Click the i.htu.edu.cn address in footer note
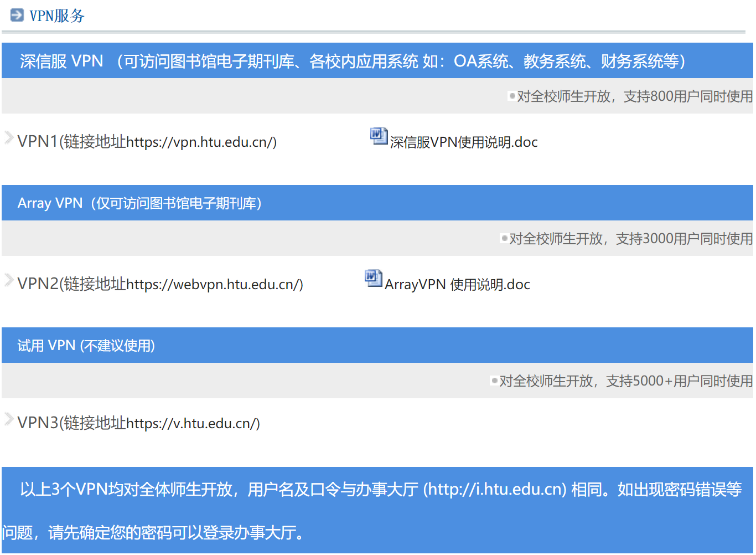Image resolution: width=756 pixels, height=555 pixels. 495,490
